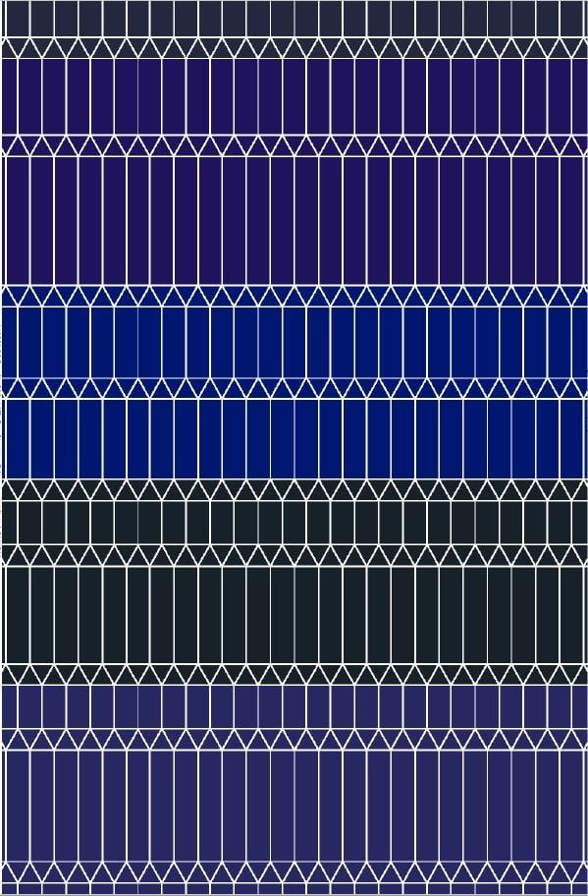Image resolution: width=588 pixels, height=896 pixels.
Task: Select the zigzag between the black bands
Action: pos(294,555)
